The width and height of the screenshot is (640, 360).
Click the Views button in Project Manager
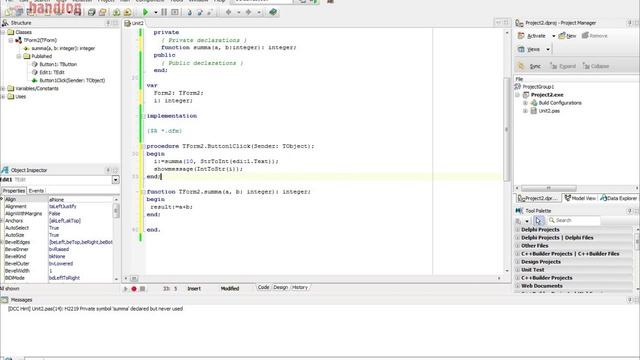(529, 49)
